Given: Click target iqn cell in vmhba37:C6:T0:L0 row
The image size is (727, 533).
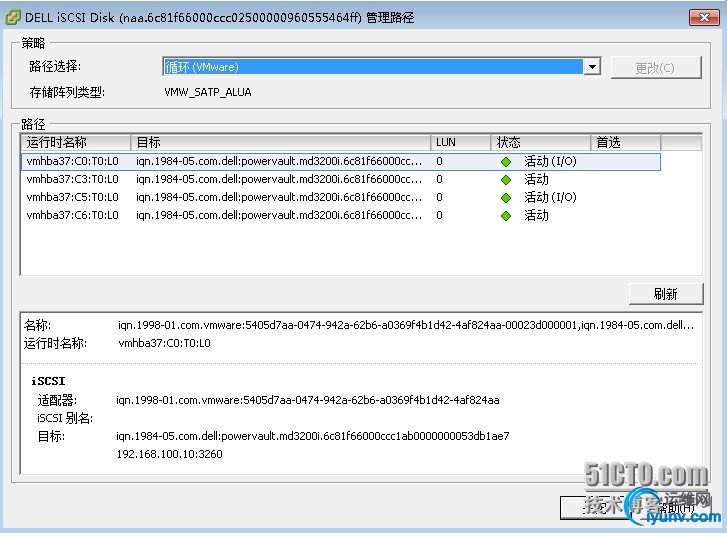Looking at the screenshot, I should pos(279,216).
